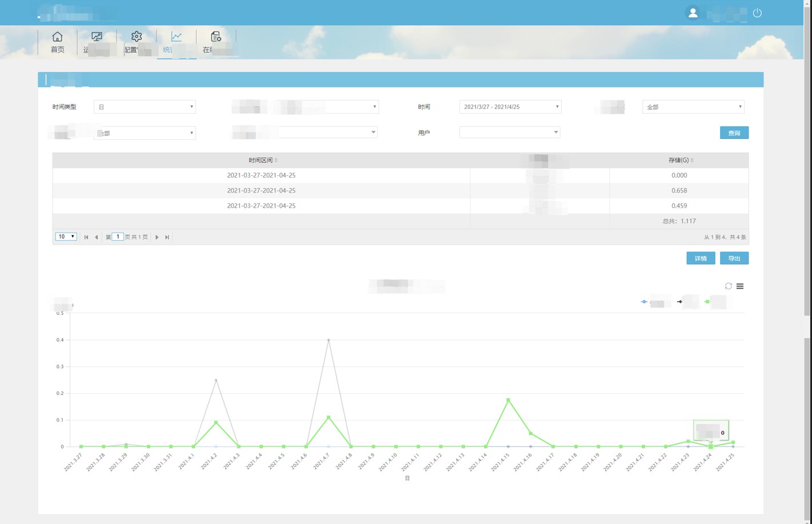The height and width of the screenshot is (524, 812).
Task: Click the gray data point at 2021.4.2
Action: click(216, 380)
